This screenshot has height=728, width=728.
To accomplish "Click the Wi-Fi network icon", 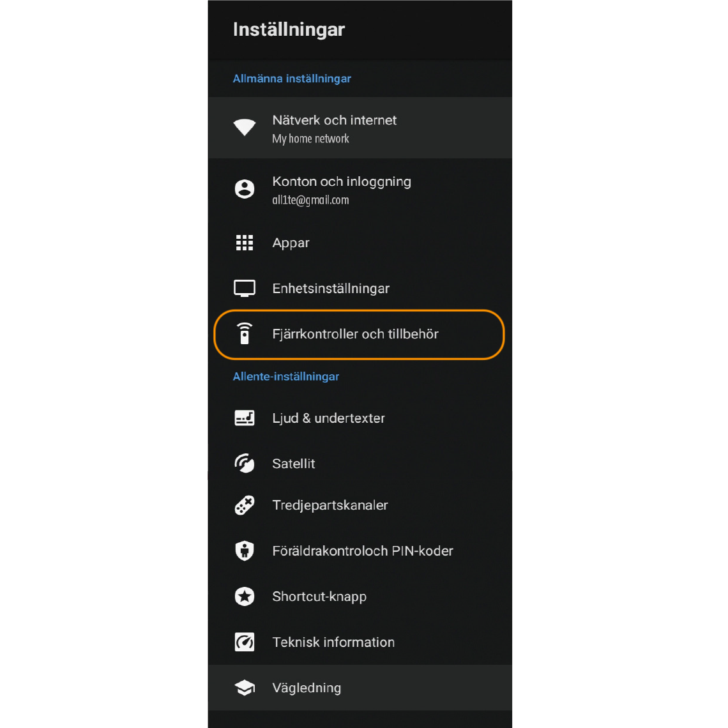I will point(245,127).
